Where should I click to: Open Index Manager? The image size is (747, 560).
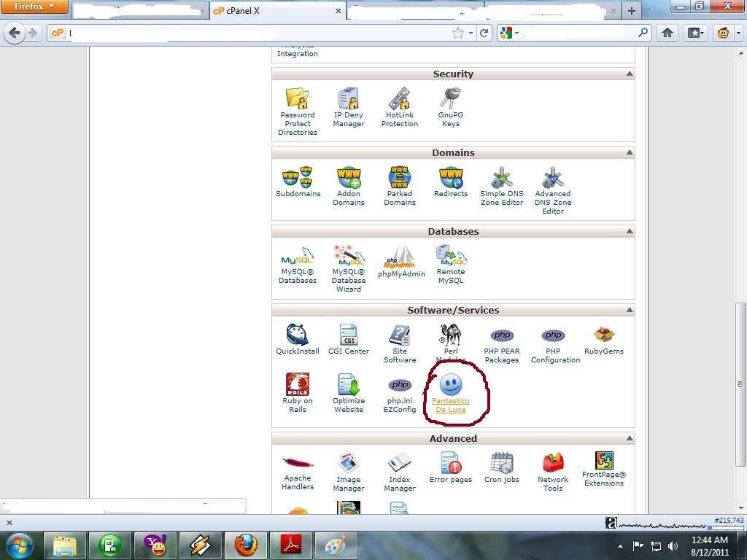coord(399,472)
